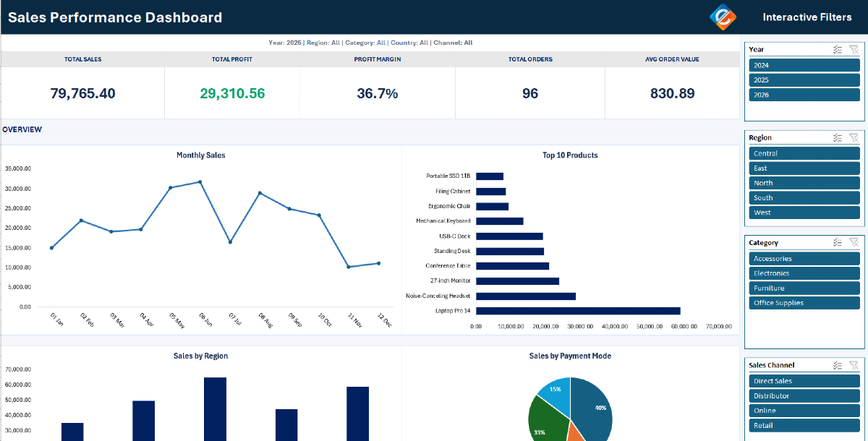Select the South region filter
Viewport: 868px width, 441px height.
click(804, 198)
